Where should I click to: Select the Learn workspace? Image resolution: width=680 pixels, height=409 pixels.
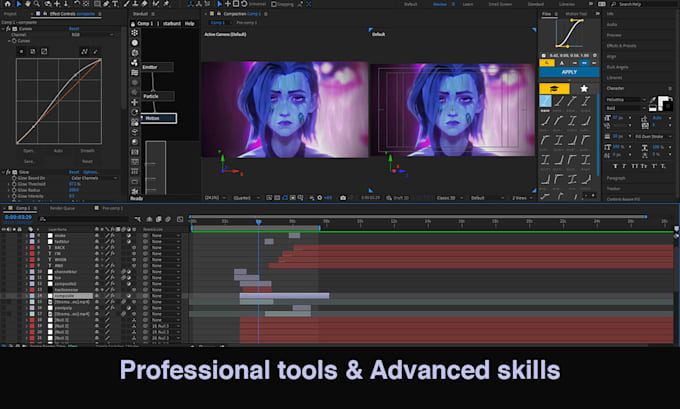tap(468, 4)
